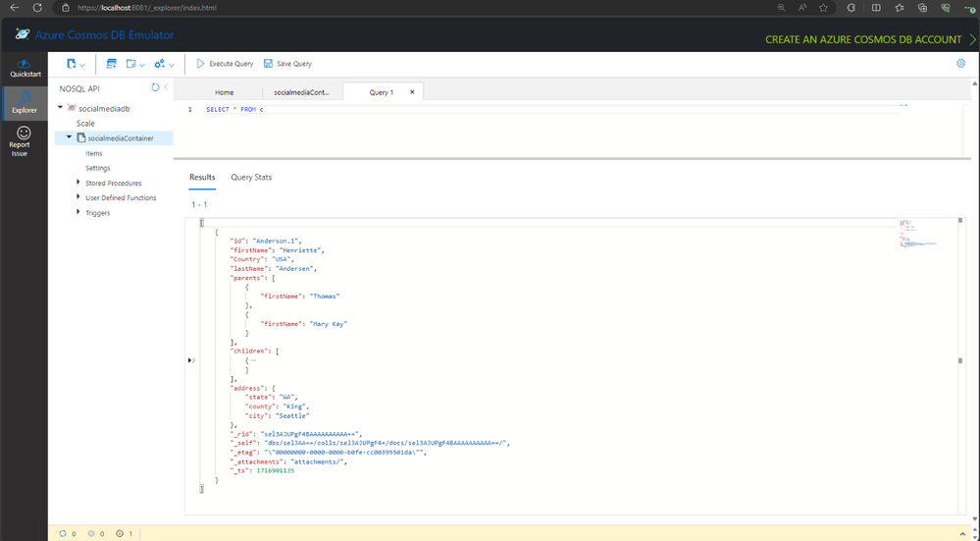
Task: Refresh the NOSQL API tree
Action: coord(155,87)
